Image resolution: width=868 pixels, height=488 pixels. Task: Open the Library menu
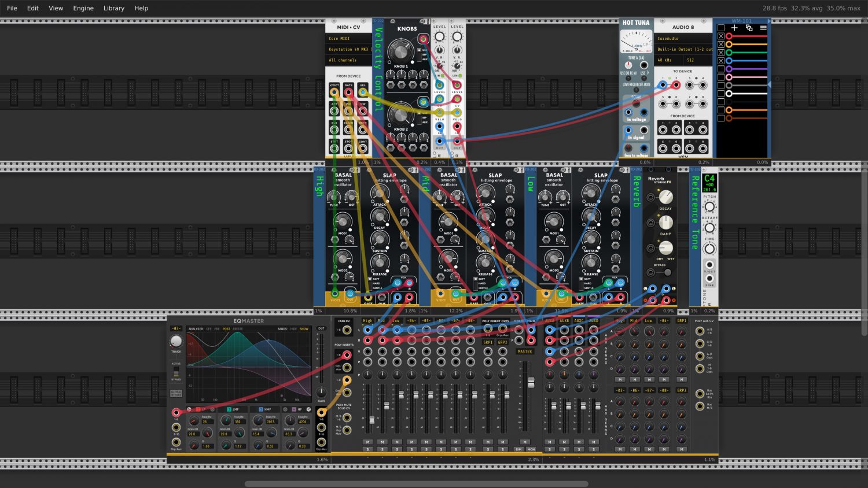(114, 8)
